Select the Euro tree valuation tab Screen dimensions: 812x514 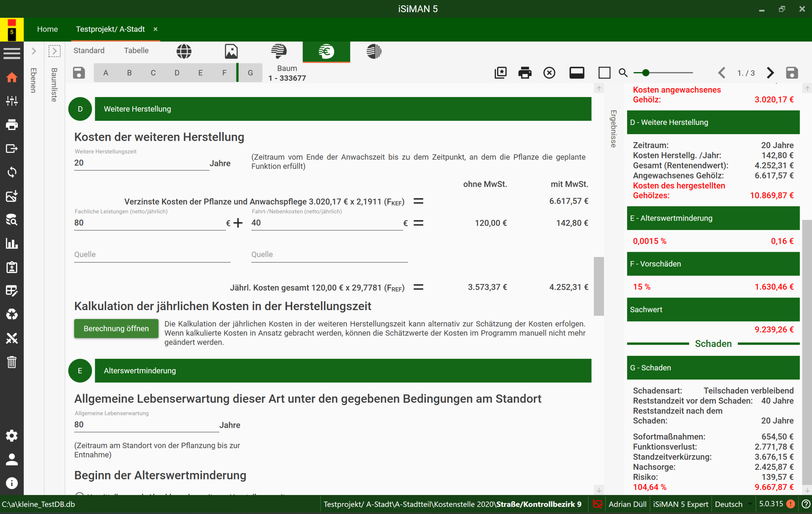pyautogui.click(x=326, y=51)
